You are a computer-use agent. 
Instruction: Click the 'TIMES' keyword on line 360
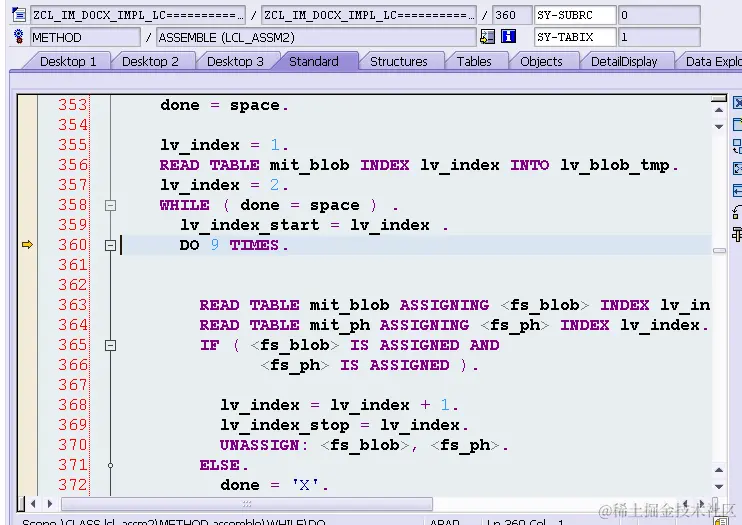pos(254,245)
